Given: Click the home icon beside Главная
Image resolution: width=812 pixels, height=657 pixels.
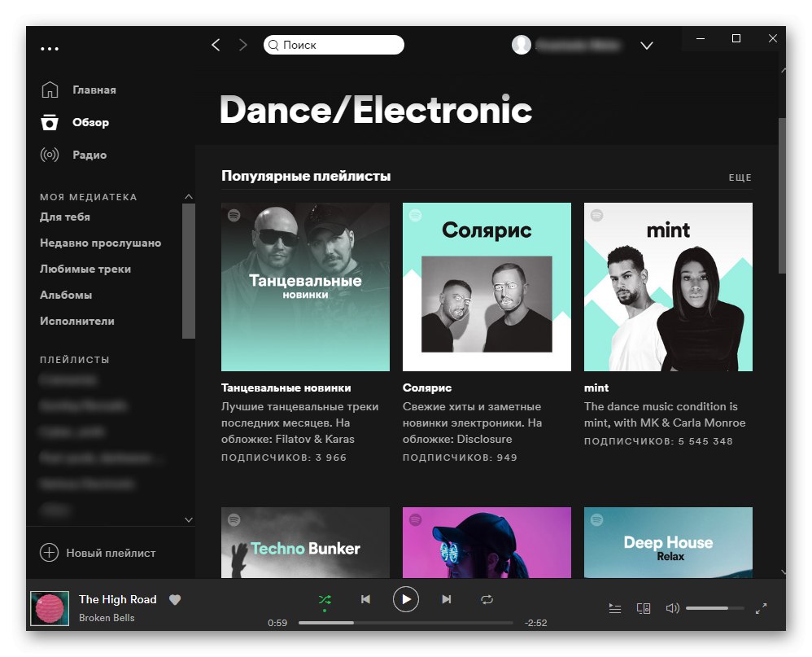Looking at the screenshot, I should (50, 90).
